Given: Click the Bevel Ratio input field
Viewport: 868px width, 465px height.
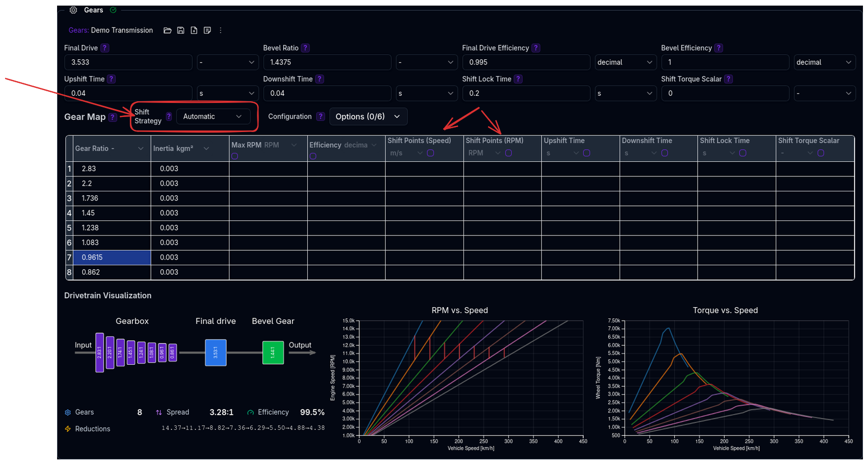Looking at the screenshot, I should coord(327,62).
